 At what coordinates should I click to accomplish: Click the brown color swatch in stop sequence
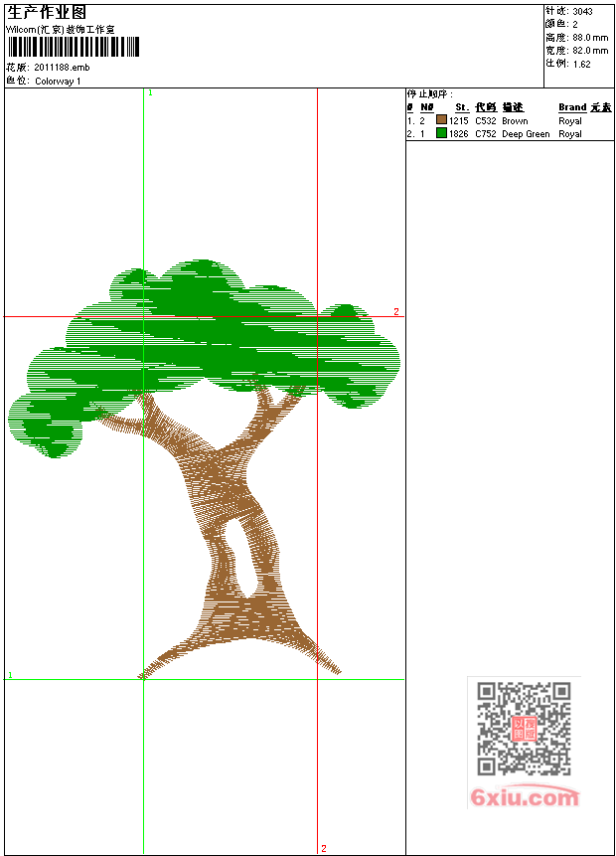pyautogui.click(x=441, y=120)
